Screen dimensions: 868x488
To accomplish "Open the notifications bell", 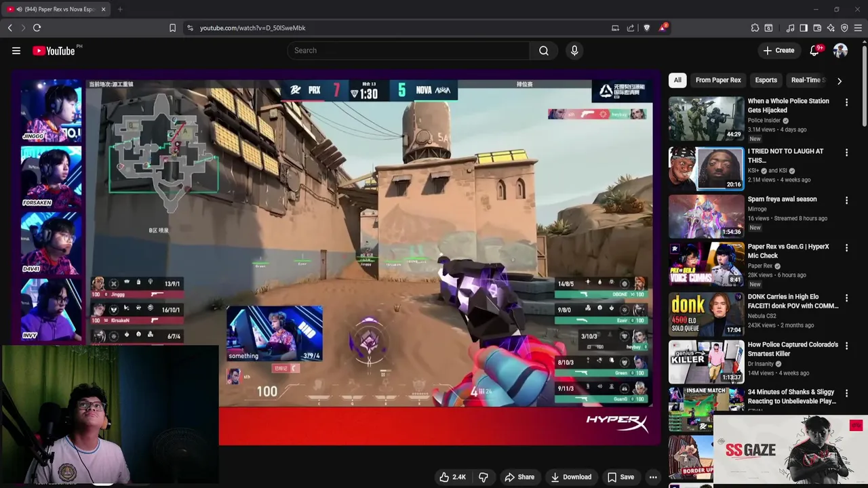I will pos(815,51).
